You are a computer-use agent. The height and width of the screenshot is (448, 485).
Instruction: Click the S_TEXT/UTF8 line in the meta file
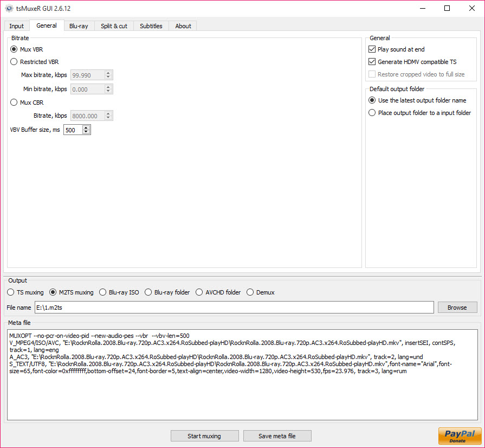pyautogui.click(x=230, y=368)
